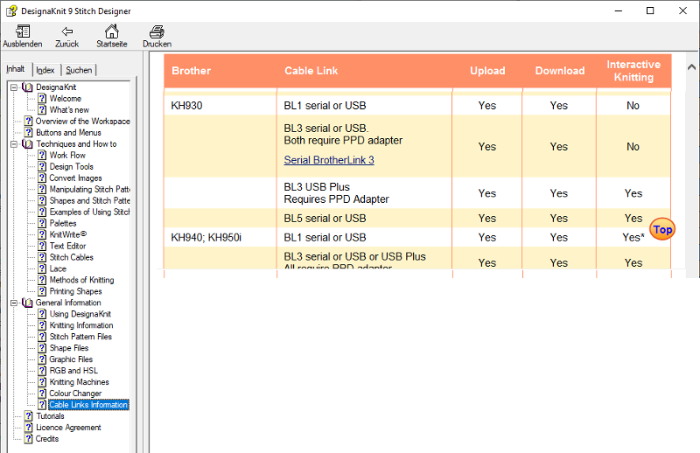
Task: Collapse the Techniques and How to node
Action: click(14, 144)
